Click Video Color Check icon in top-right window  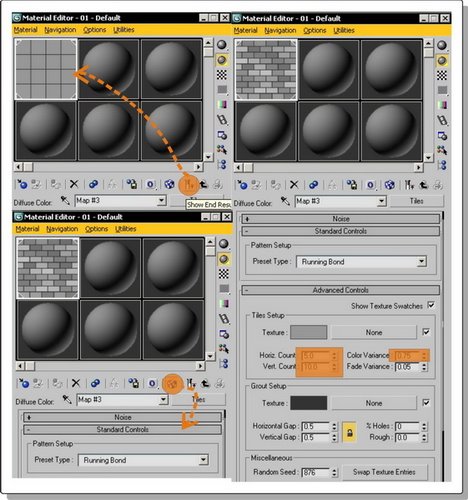pyautogui.click(x=442, y=105)
